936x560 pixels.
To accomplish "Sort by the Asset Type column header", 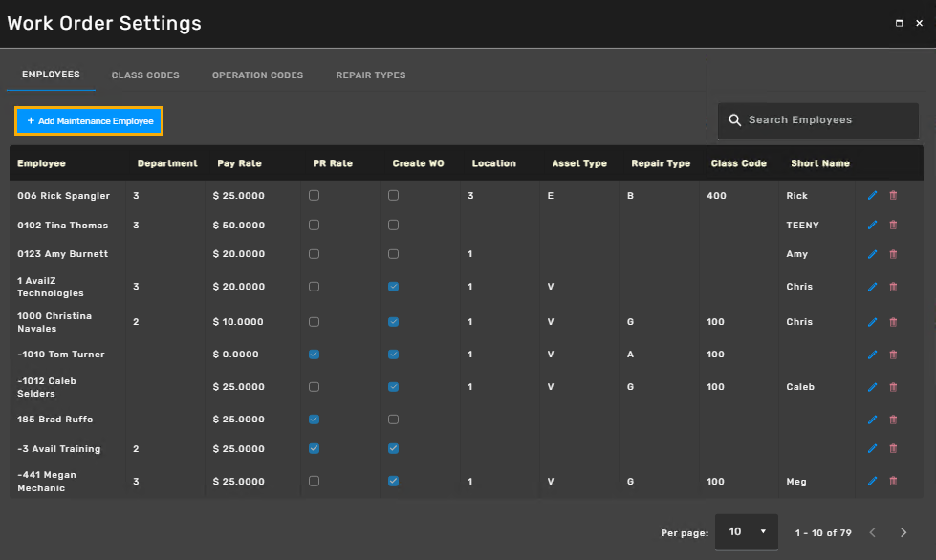I will pos(579,163).
